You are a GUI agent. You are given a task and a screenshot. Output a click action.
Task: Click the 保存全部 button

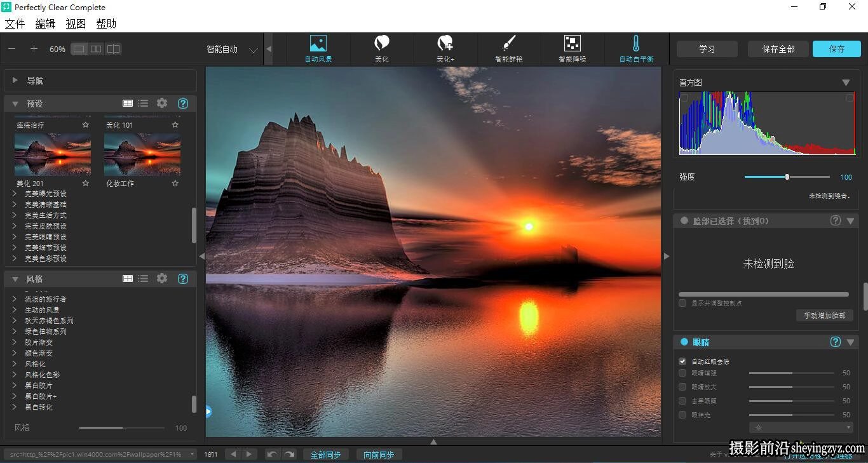[x=778, y=49]
